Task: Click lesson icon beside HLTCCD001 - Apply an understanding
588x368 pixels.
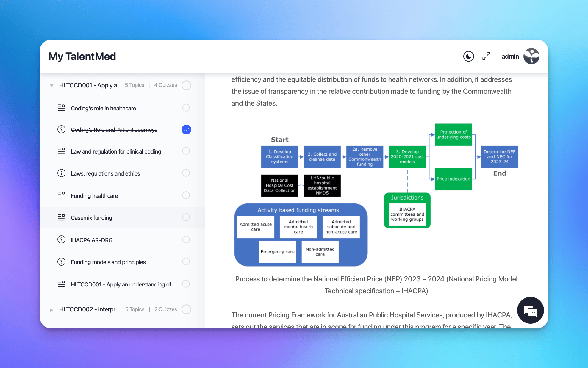Action: click(61, 284)
